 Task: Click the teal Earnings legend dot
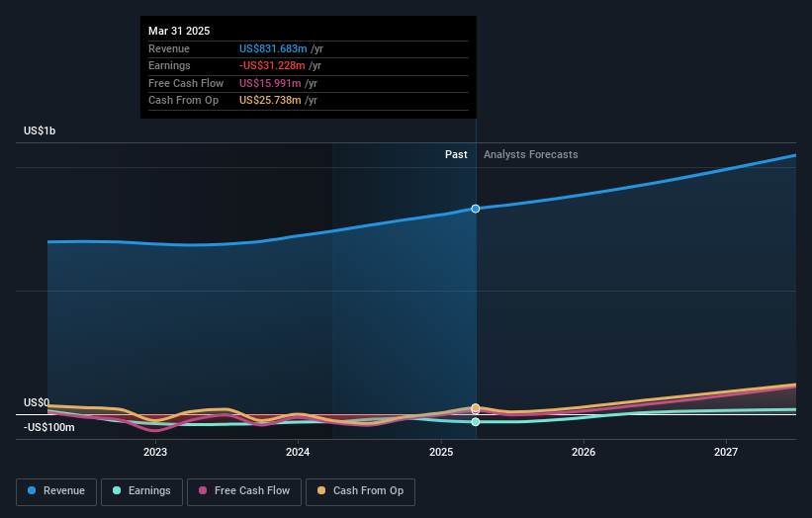tap(117, 490)
